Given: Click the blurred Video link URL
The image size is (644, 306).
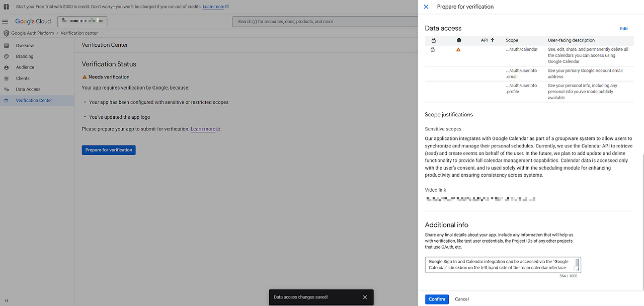Looking at the screenshot, I should pyautogui.click(x=480, y=199).
